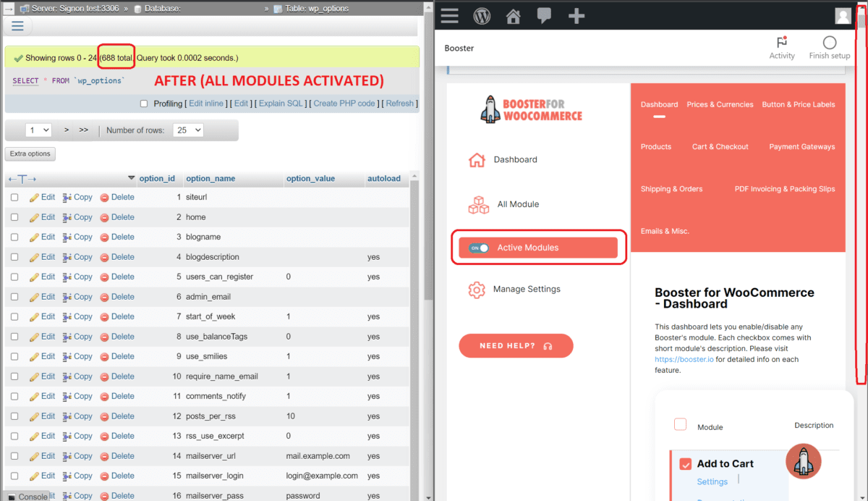Check the select-all Module header checkbox
868x501 pixels.
coord(680,424)
